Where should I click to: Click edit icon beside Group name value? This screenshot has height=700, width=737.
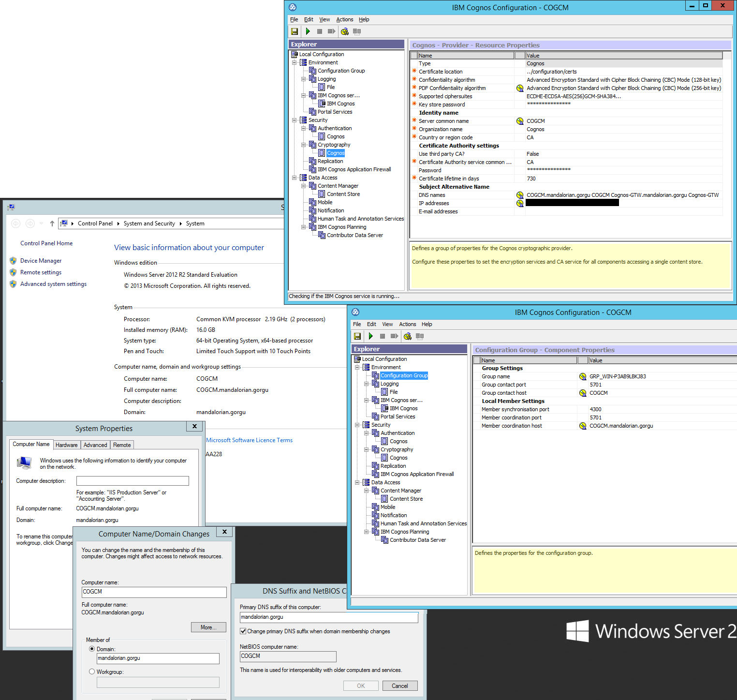(583, 376)
